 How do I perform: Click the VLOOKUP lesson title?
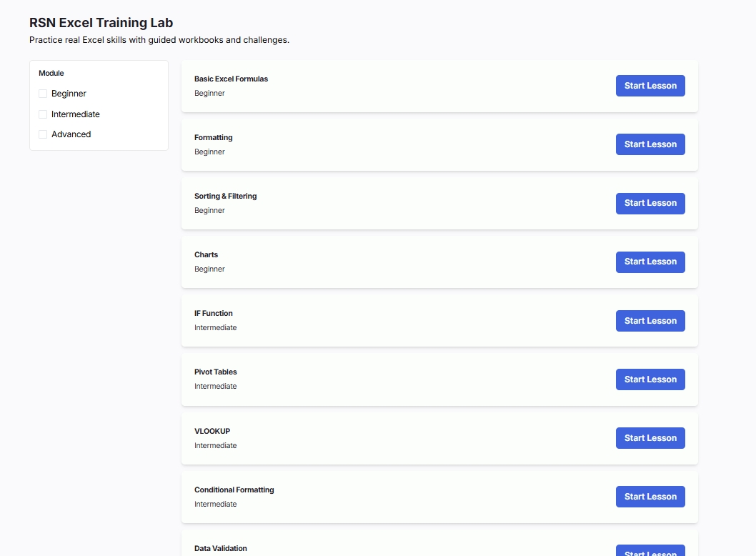point(212,431)
